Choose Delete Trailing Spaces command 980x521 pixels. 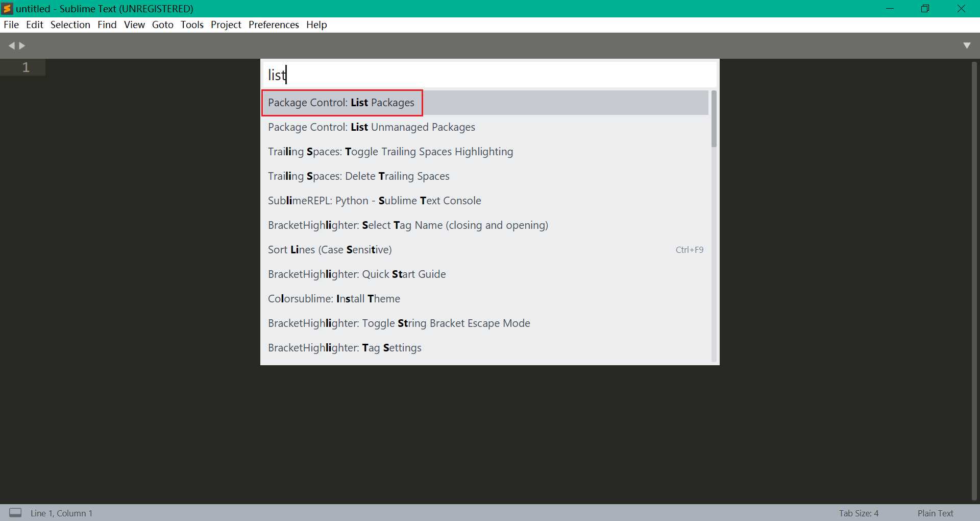click(x=485, y=176)
